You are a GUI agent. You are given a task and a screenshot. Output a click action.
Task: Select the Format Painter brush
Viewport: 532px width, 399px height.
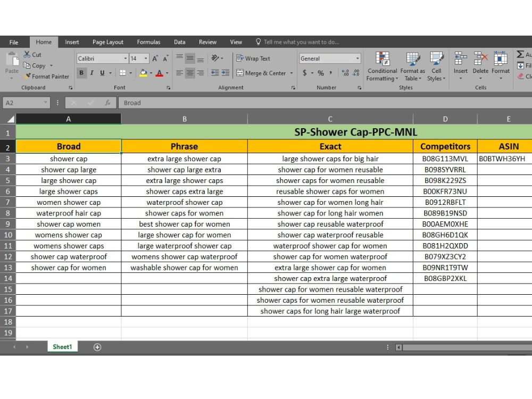[x=28, y=76]
